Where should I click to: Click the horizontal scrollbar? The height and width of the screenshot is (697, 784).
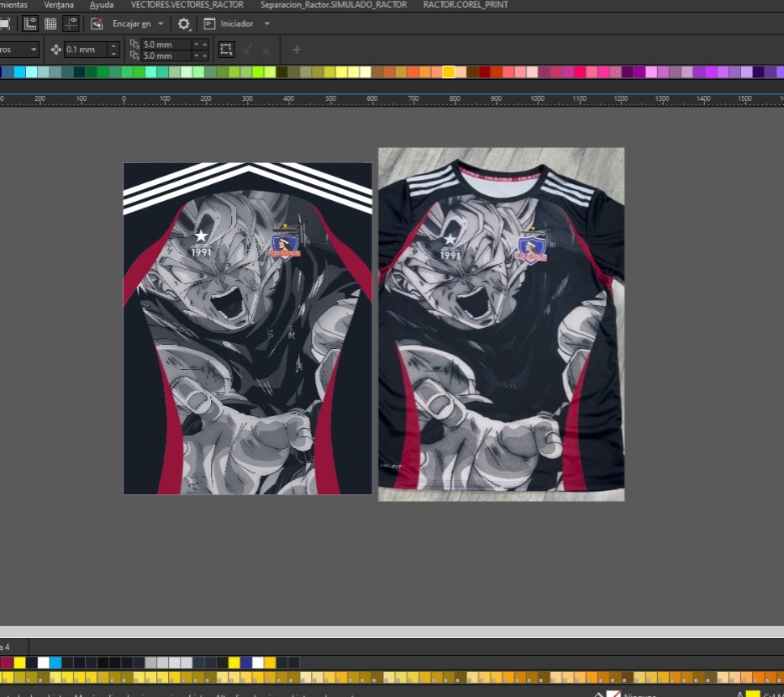[392, 632]
